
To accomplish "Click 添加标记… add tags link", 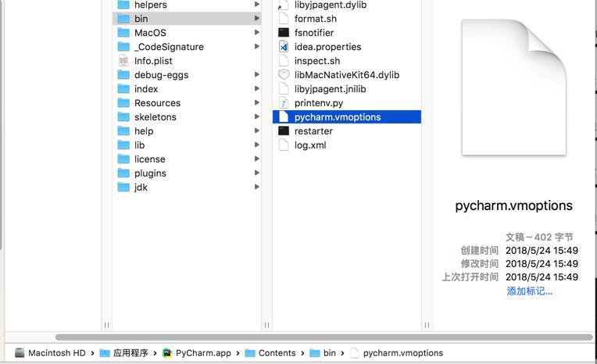I will click(x=529, y=291).
